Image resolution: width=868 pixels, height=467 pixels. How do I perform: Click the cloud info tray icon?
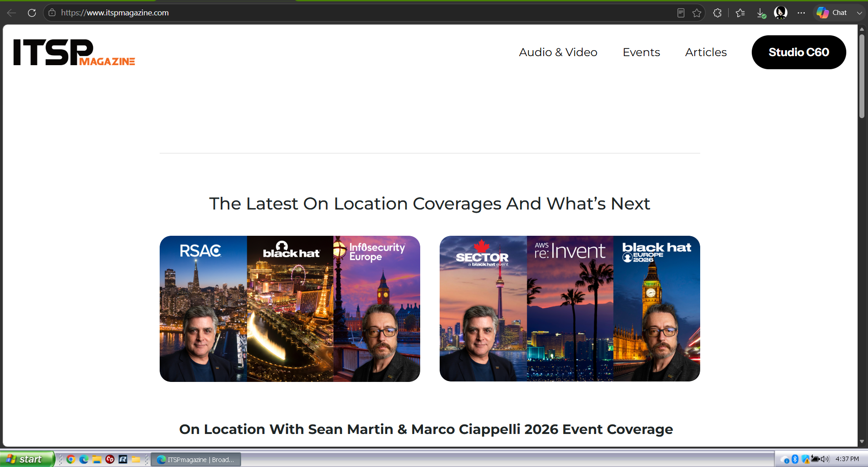pyautogui.click(x=785, y=460)
